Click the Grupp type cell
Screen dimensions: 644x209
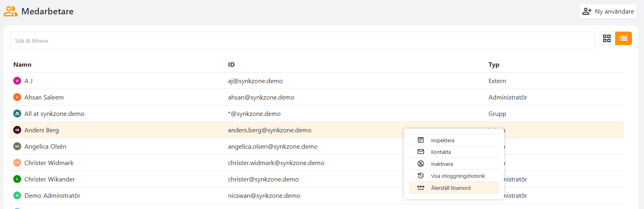coord(497,113)
